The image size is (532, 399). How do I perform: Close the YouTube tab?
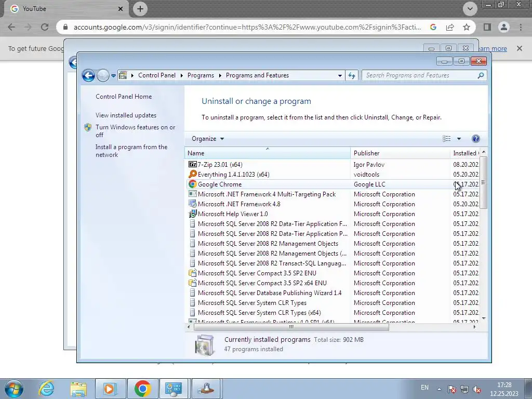coord(121,9)
